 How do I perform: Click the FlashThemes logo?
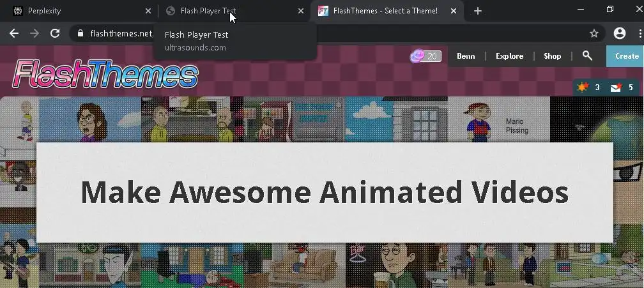[105, 74]
